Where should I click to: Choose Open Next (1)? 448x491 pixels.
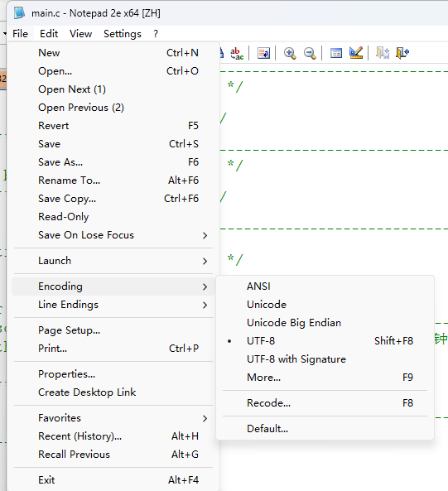113,89
